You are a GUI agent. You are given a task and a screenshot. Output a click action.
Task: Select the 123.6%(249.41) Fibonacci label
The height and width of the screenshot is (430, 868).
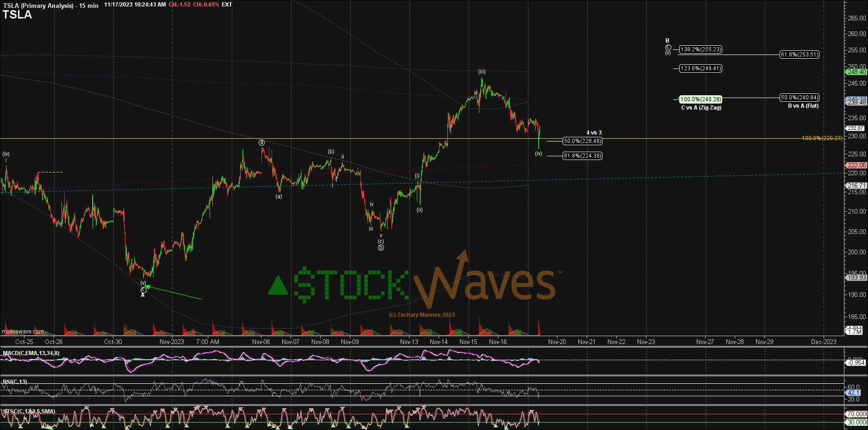click(701, 68)
